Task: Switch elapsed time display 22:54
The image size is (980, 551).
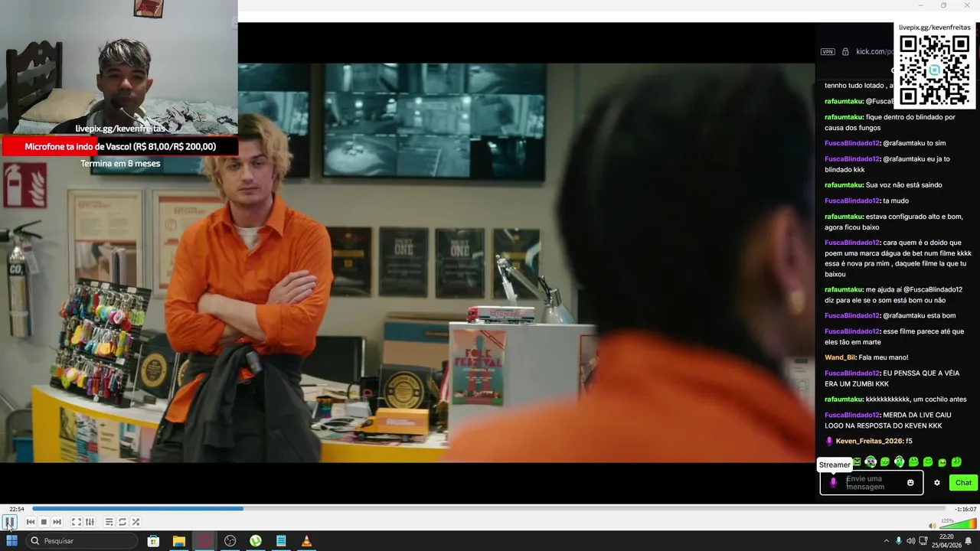Action: point(16,509)
